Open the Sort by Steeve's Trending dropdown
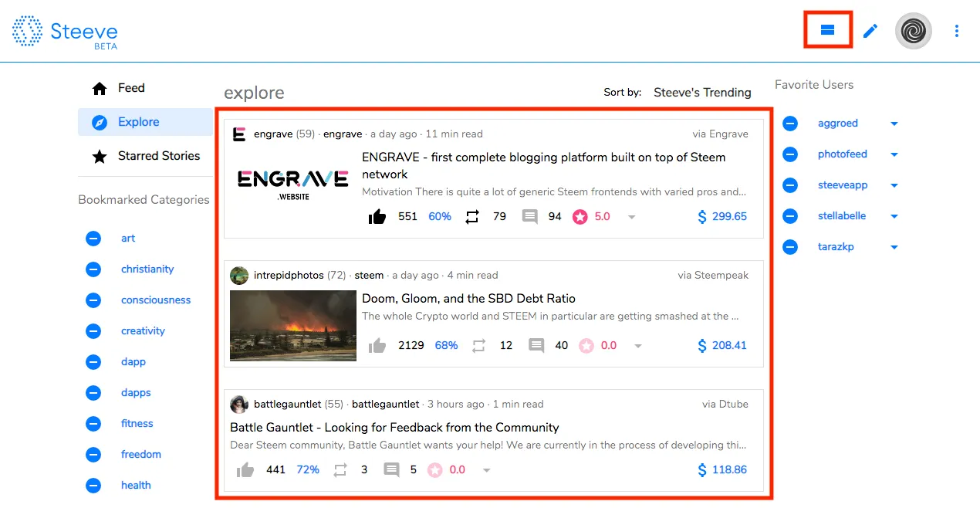 tap(702, 93)
